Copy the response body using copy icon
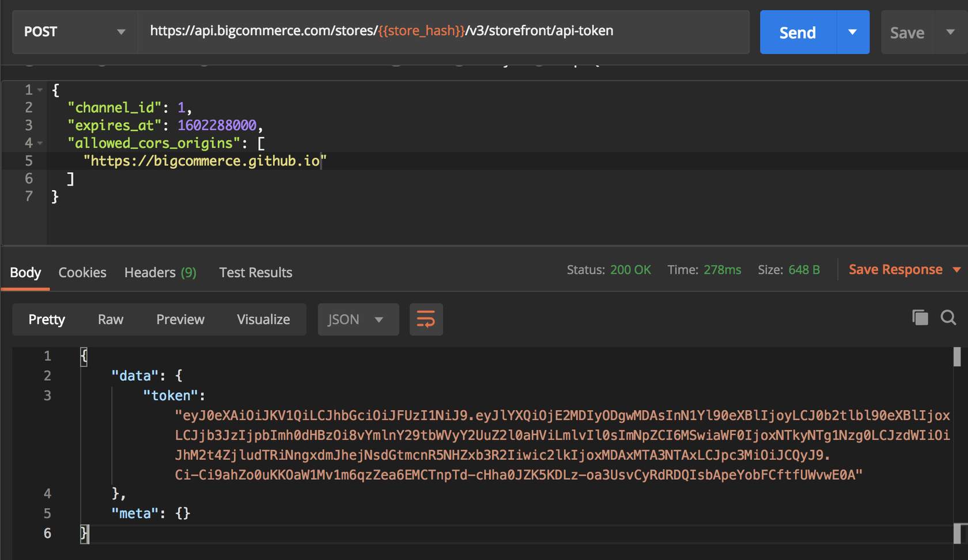Viewport: 968px width, 560px height. [x=920, y=317]
